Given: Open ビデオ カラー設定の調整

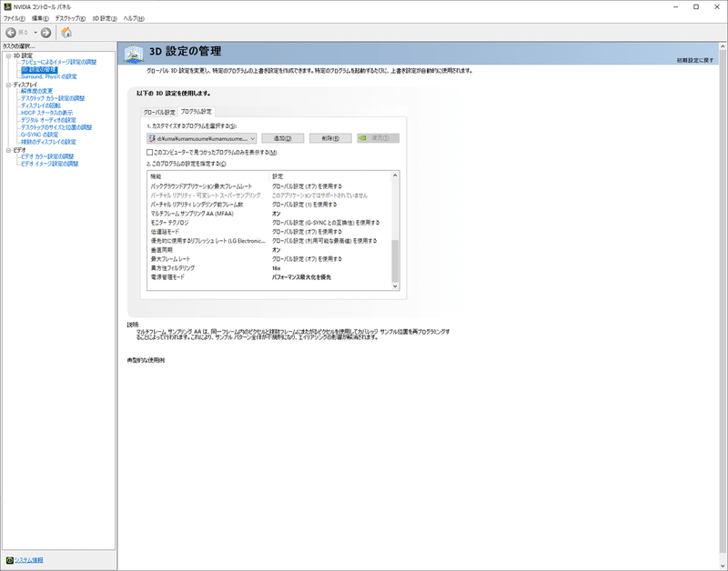Looking at the screenshot, I should tap(47, 156).
